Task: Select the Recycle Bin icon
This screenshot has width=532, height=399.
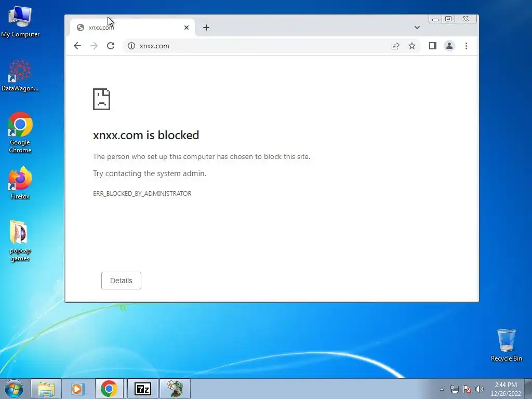Action: [x=506, y=345]
